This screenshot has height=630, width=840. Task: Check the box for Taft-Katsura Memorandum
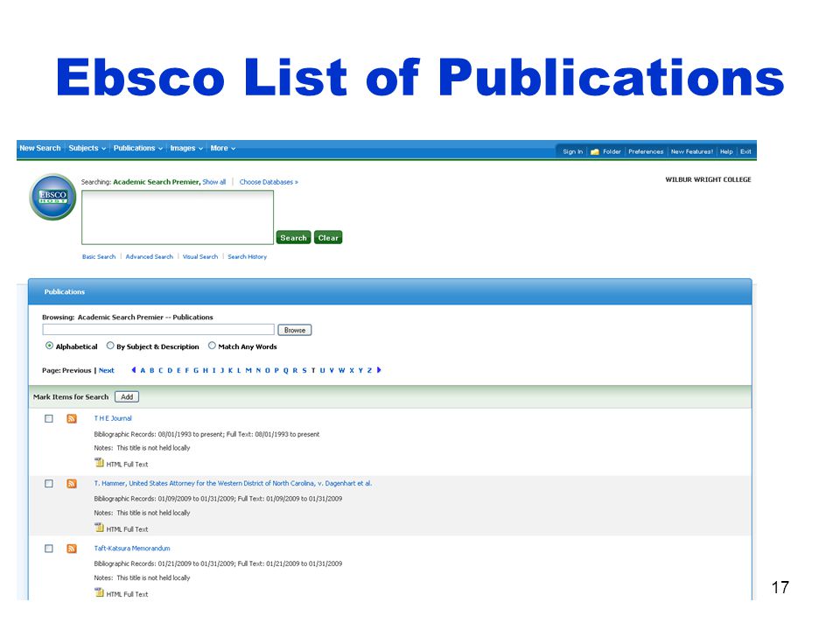tap(49, 549)
